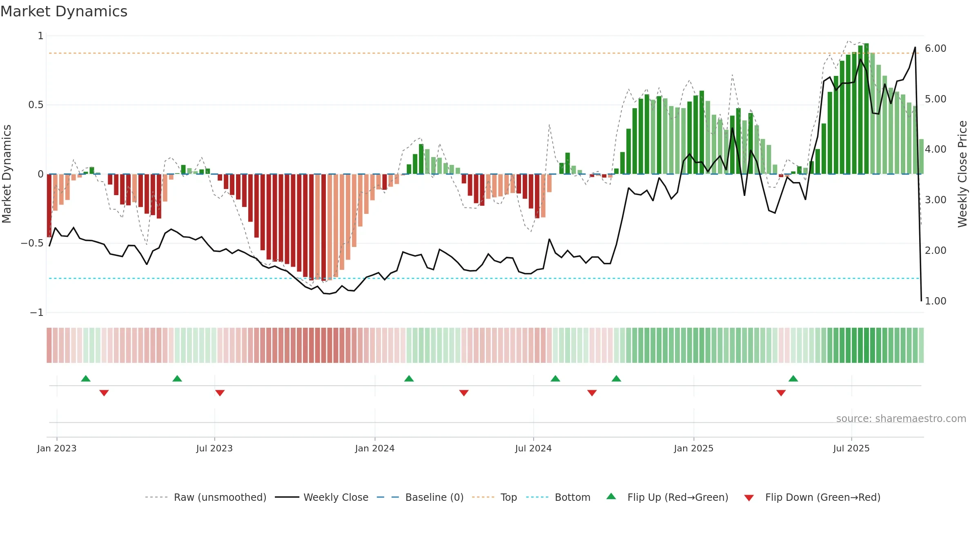Click the 3.00 price axis label
The height and width of the screenshot is (551, 980).
point(935,200)
